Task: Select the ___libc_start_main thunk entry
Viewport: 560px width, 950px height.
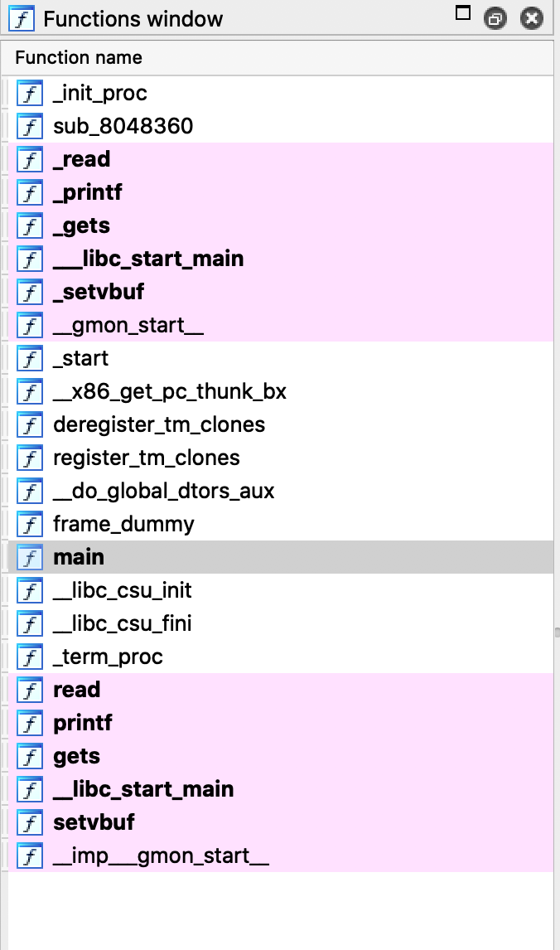Action: [281, 259]
